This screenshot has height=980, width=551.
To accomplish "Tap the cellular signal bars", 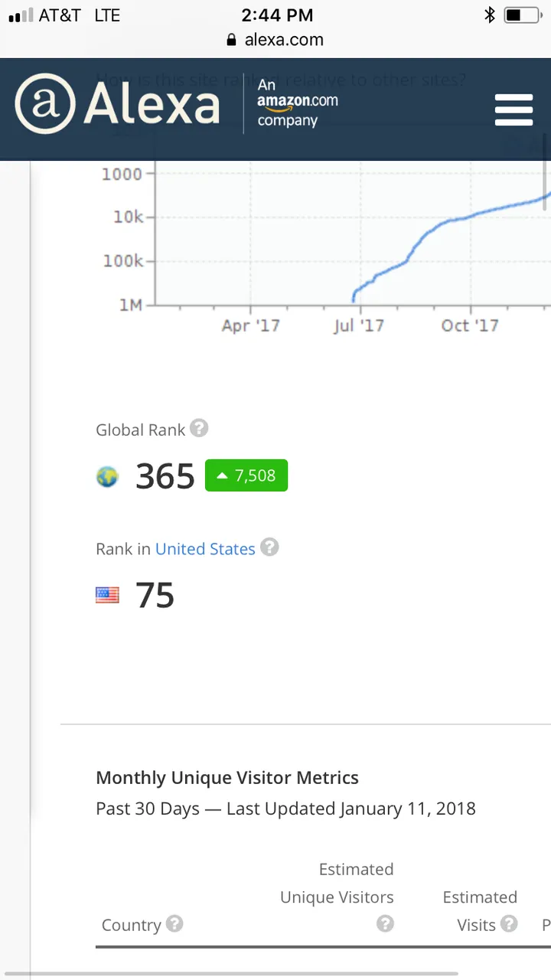I will [x=20, y=15].
